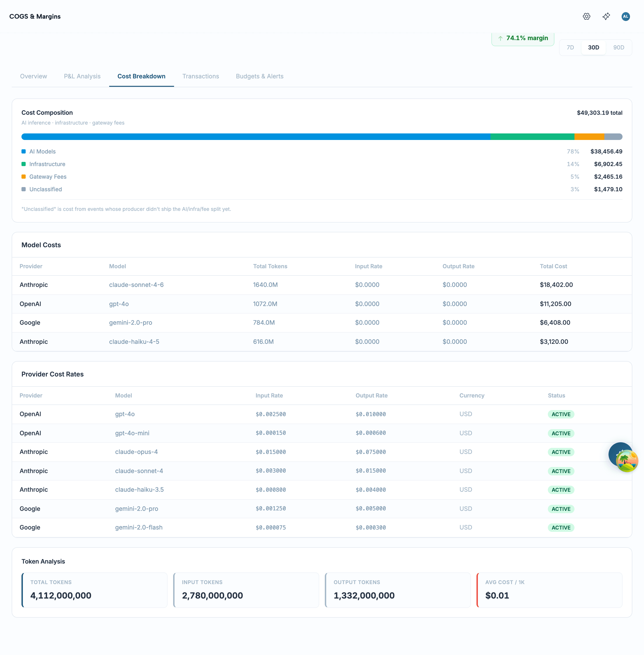The image size is (644, 655).
Task: Click the gemini-2.0-pro cell in Model Costs
Action: [x=131, y=323]
